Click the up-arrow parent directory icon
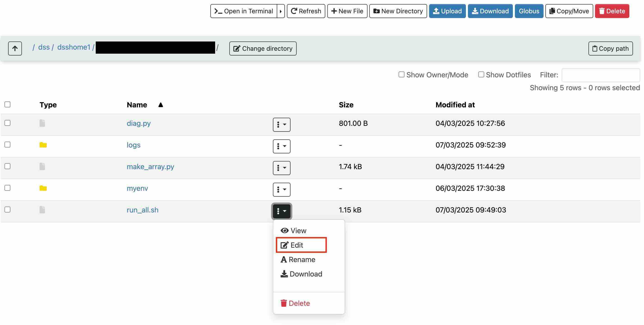Screen dimensions: 644x325 pos(15,48)
